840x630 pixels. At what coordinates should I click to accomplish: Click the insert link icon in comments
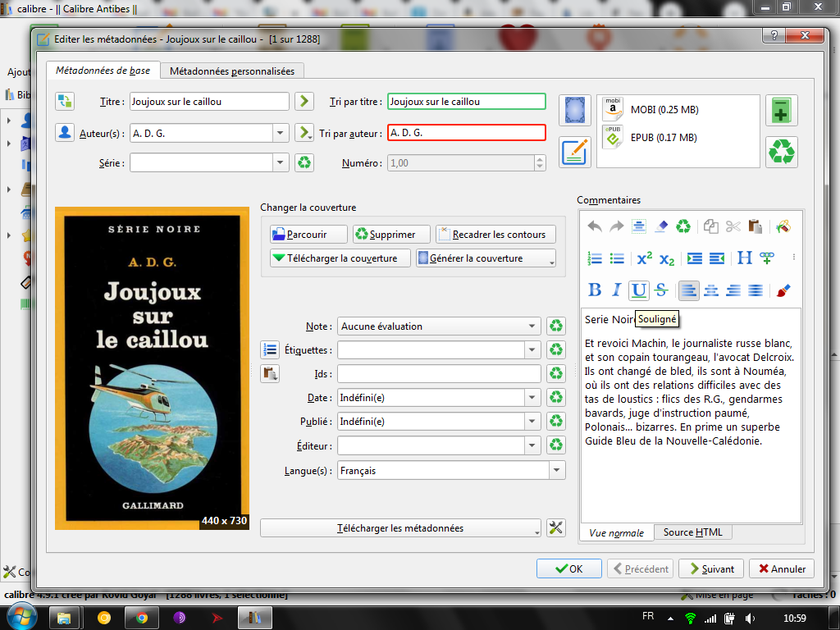(767, 258)
